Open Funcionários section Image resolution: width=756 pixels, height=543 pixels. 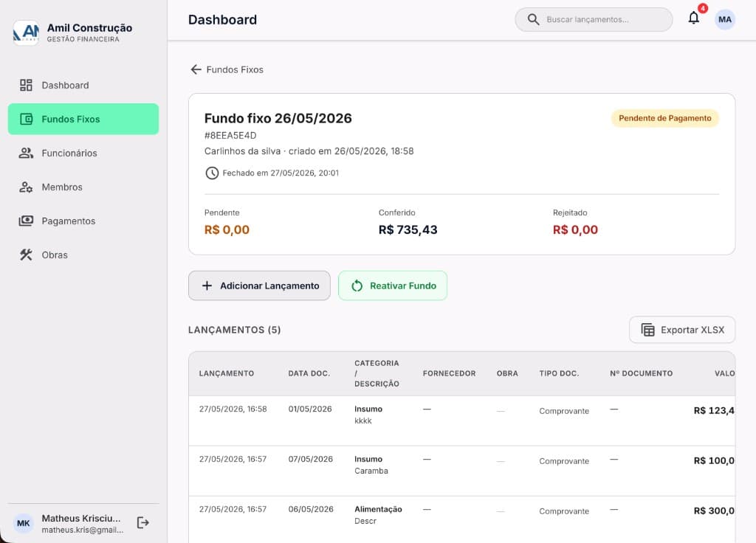point(83,153)
